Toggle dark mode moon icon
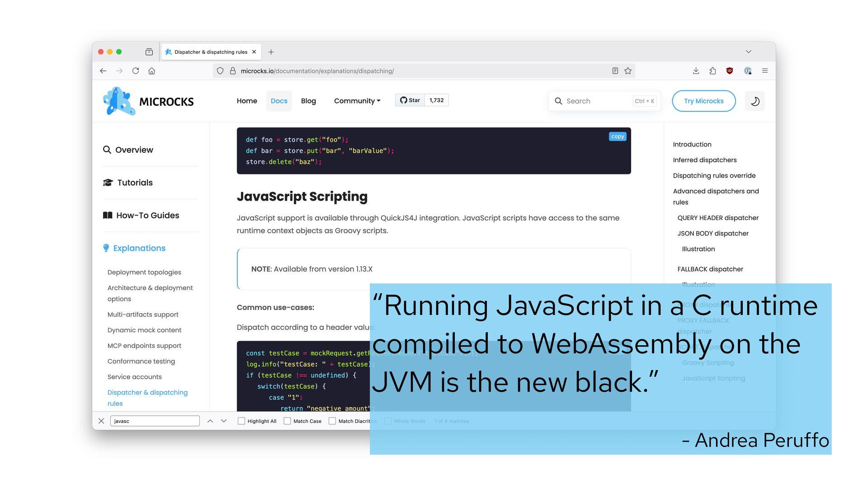The image size is (868, 488). pyautogui.click(x=755, y=101)
